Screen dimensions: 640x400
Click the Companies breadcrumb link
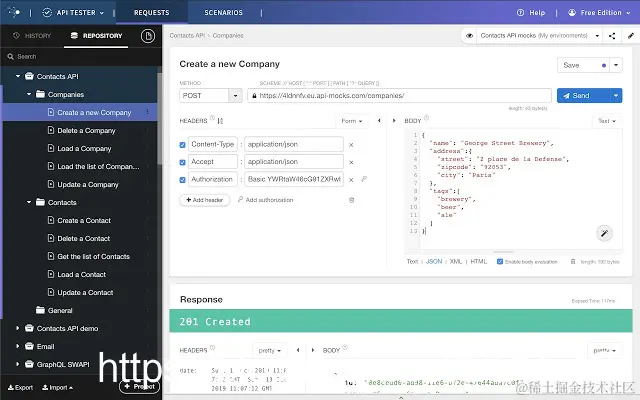228,36
